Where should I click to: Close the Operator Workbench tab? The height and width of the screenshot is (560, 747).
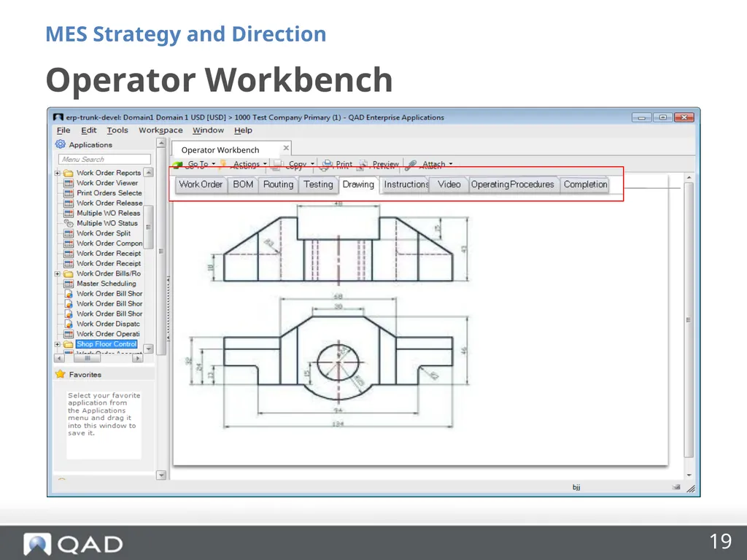(286, 148)
